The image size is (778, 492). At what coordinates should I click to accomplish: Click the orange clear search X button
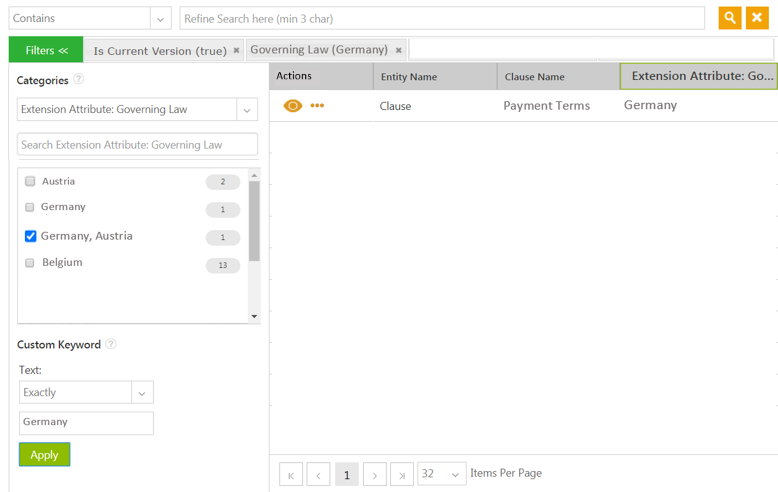pos(757,18)
